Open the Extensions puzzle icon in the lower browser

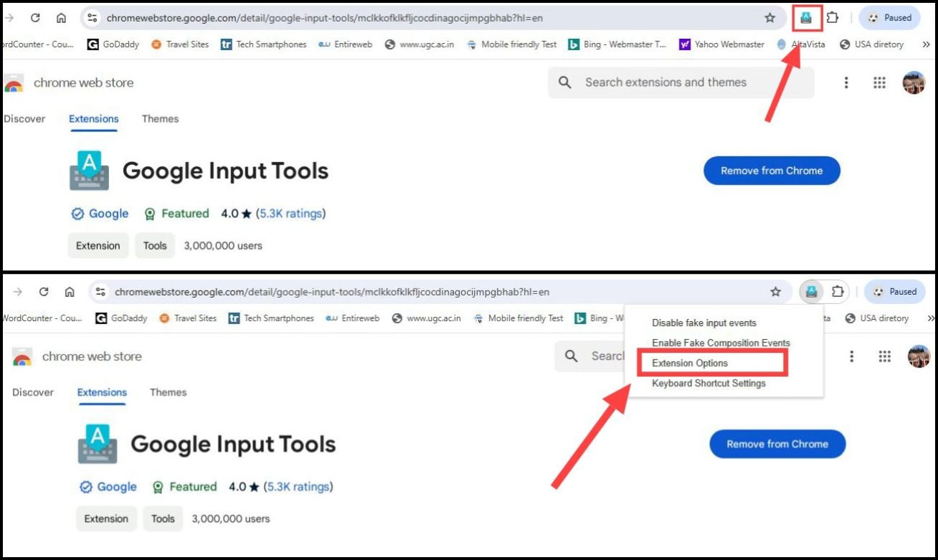[x=838, y=292]
